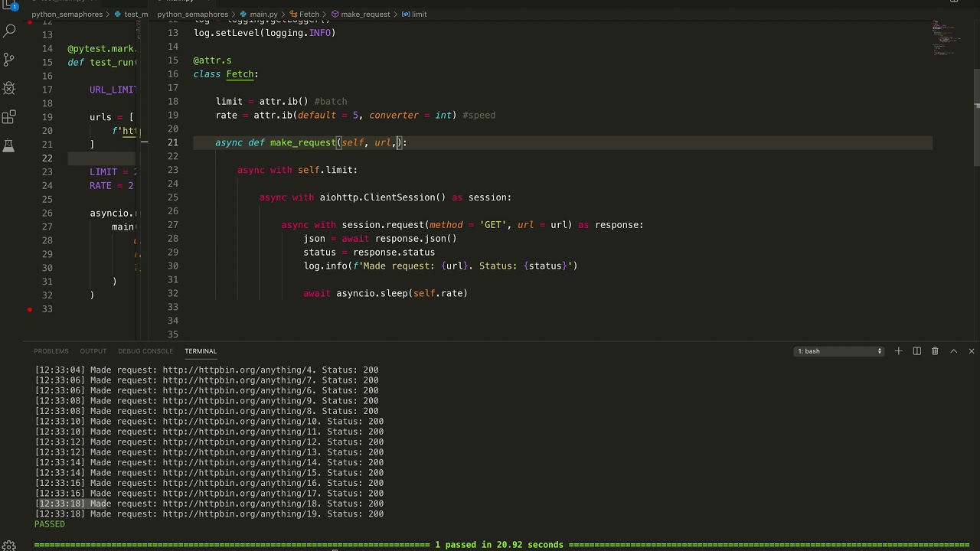Click '1 passed in 20.92 seconds' summary
Image resolution: width=980 pixels, height=551 pixels.
coord(499,545)
